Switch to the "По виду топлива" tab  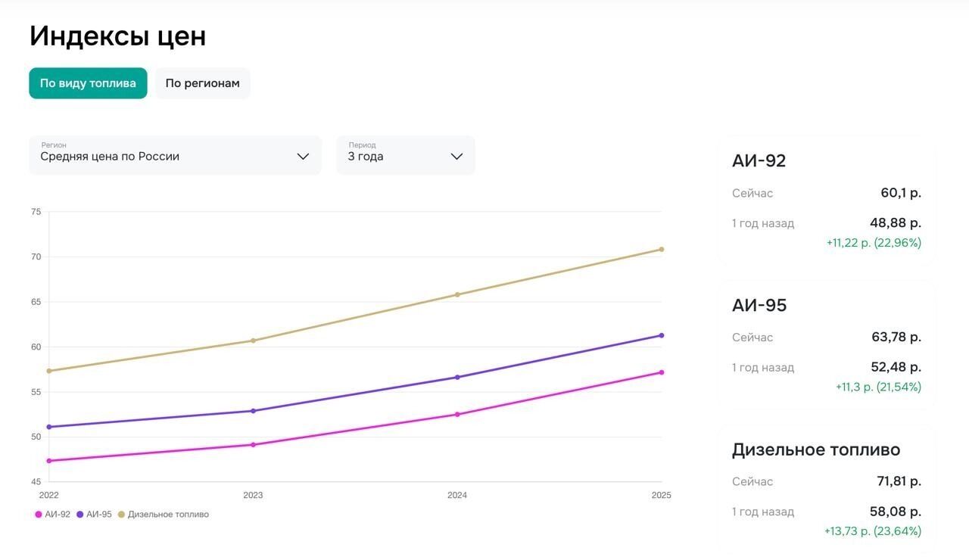[x=88, y=83]
